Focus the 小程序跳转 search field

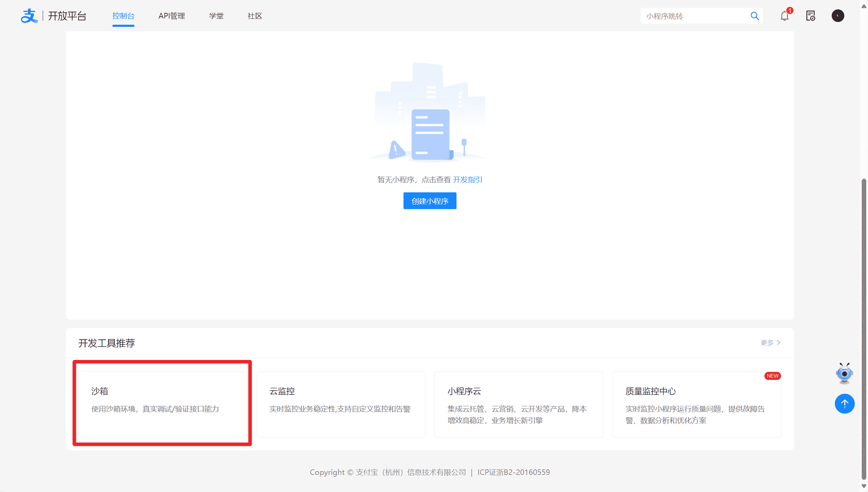pyautogui.click(x=694, y=16)
